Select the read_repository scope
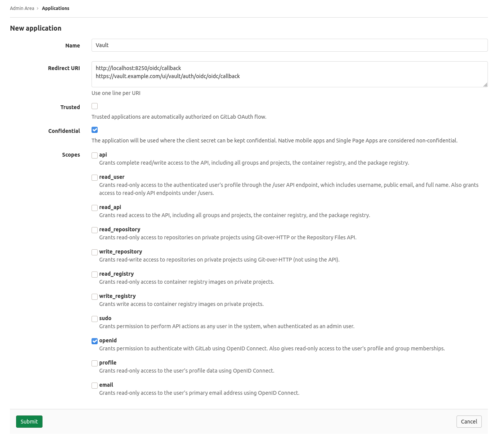Screen dimensions: 504x435 (95, 230)
